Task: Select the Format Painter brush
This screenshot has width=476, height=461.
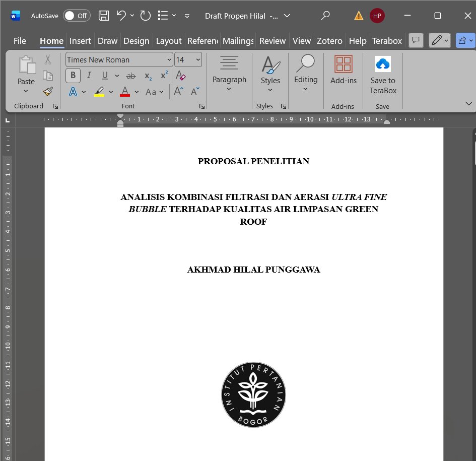Action: 48,91
